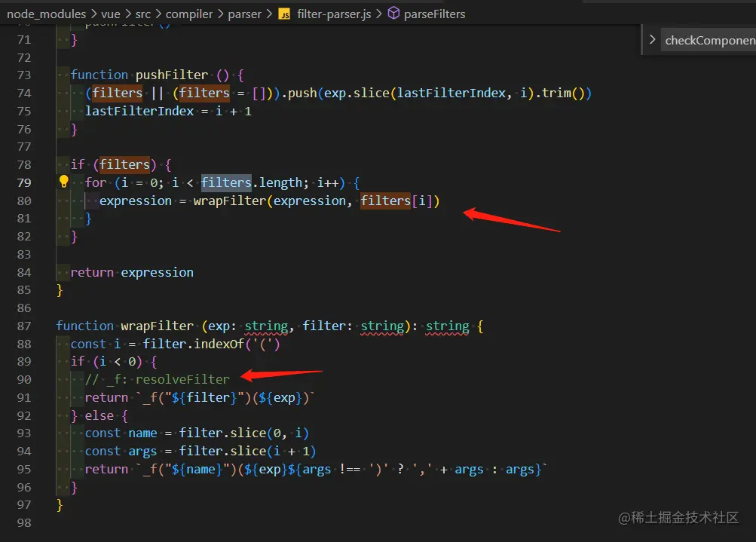This screenshot has width=756, height=542.
Task: Click line number 84 in gutter
Action: point(24,272)
